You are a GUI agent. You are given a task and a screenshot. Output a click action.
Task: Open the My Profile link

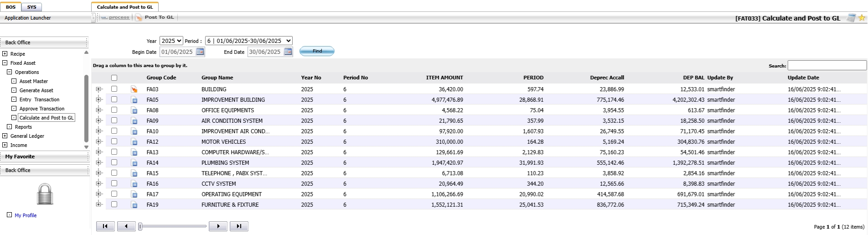(x=26, y=215)
